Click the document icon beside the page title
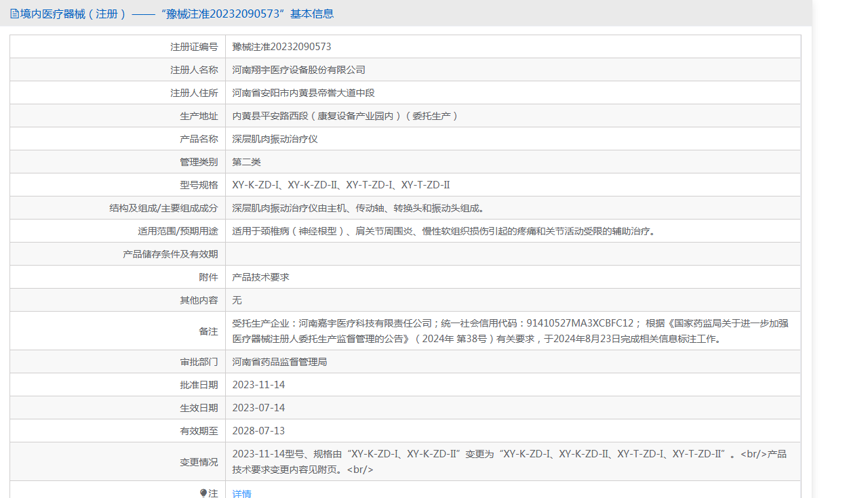The height and width of the screenshot is (498, 868). [14, 14]
